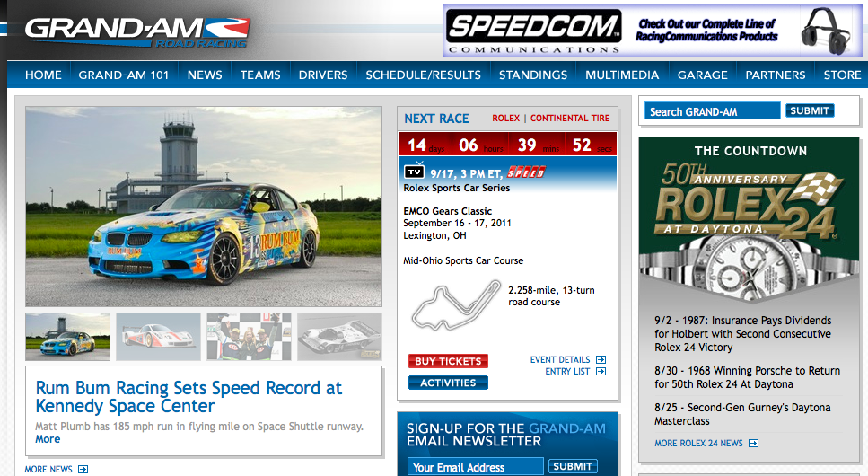Go to the Drivers menu item
The width and height of the screenshot is (868, 476).
coord(322,75)
